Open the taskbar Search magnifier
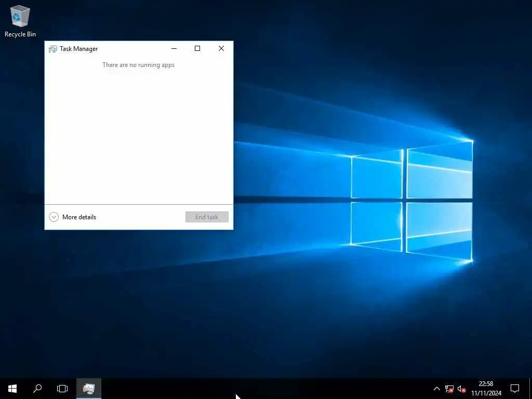532x399 pixels. click(37, 389)
